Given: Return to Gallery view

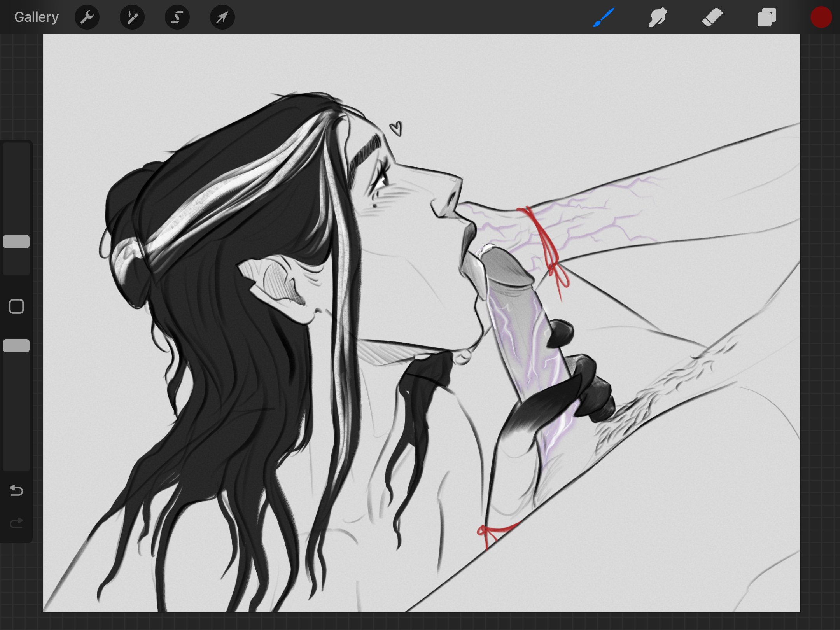Looking at the screenshot, I should tap(36, 17).
